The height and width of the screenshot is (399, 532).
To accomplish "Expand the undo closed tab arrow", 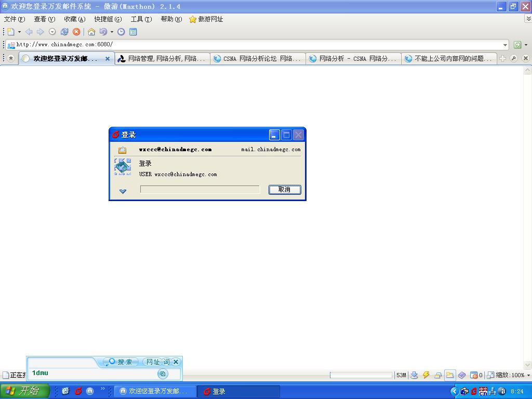I will coord(112,32).
